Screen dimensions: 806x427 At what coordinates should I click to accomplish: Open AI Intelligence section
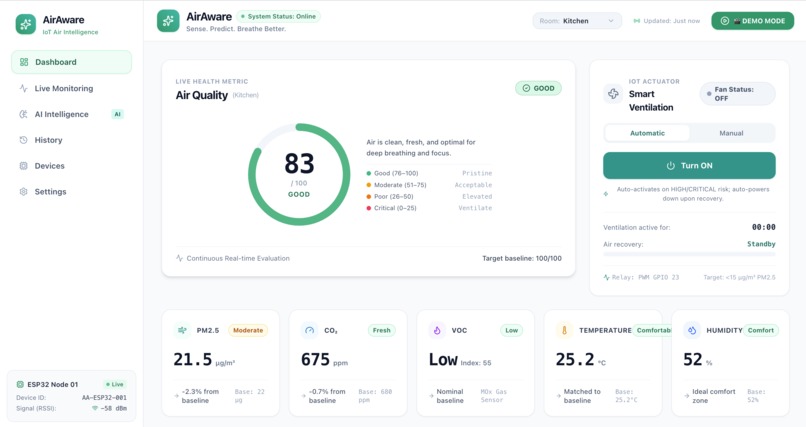click(x=71, y=114)
